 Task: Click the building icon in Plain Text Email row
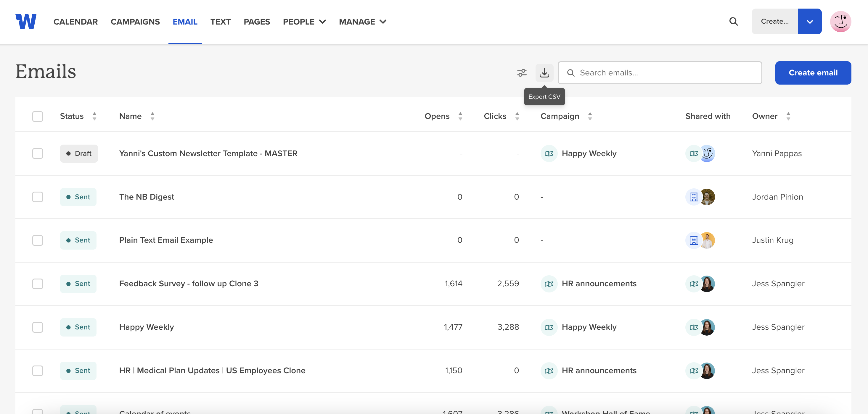click(x=693, y=240)
